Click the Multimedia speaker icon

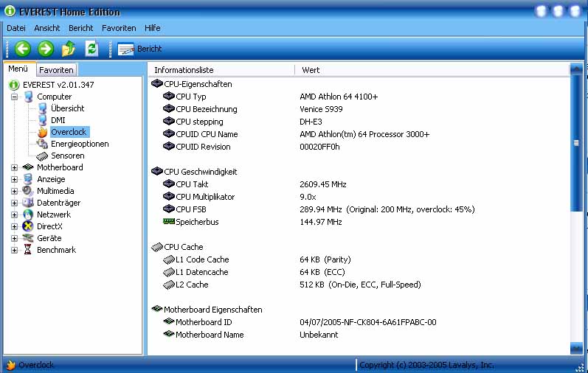tap(28, 191)
